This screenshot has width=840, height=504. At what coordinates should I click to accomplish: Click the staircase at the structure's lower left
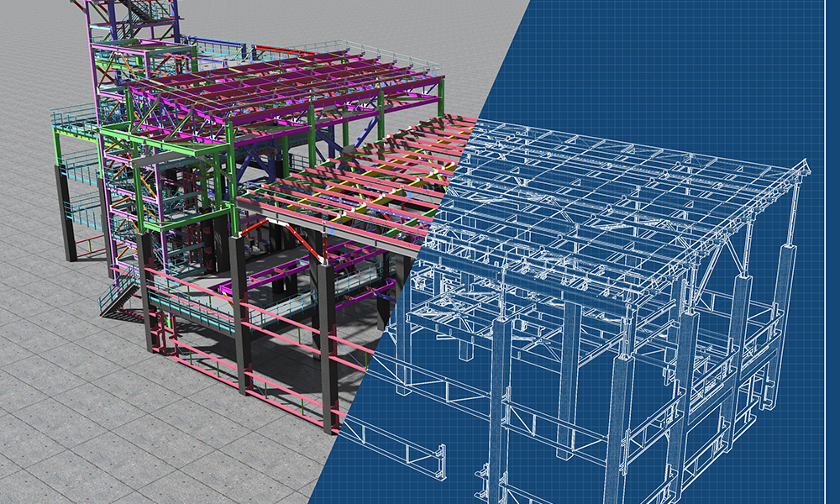pyautogui.click(x=118, y=298)
